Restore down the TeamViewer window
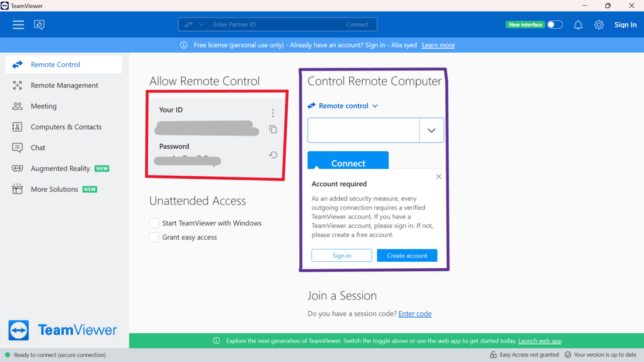 point(608,5)
